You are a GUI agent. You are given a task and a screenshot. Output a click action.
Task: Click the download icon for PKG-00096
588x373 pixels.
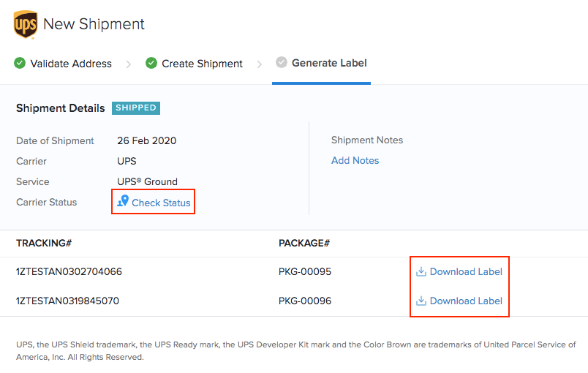click(x=421, y=301)
